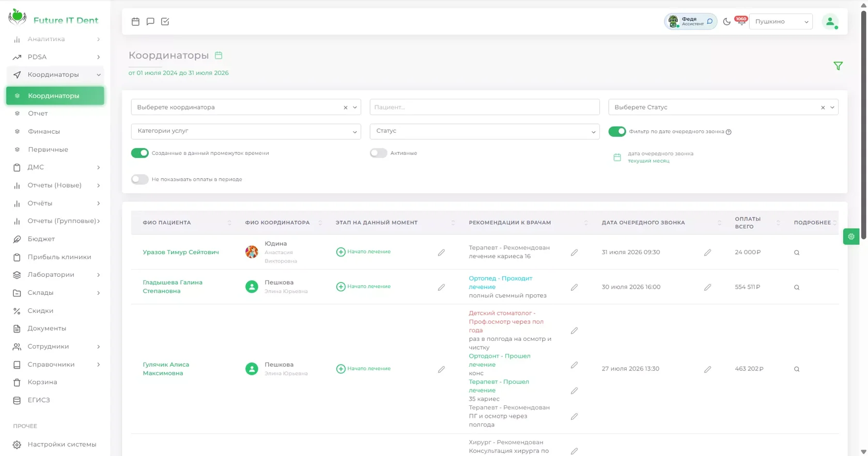Edit call date 31 июля 2026 09:30
This screenshot has height=456, width=868.
click(707, 253)
